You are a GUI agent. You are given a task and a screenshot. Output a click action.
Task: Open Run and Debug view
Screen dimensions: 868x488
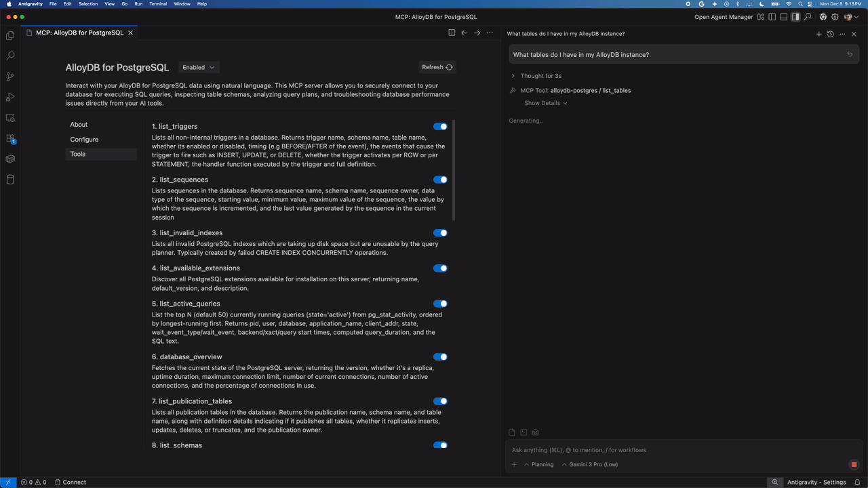10,97
